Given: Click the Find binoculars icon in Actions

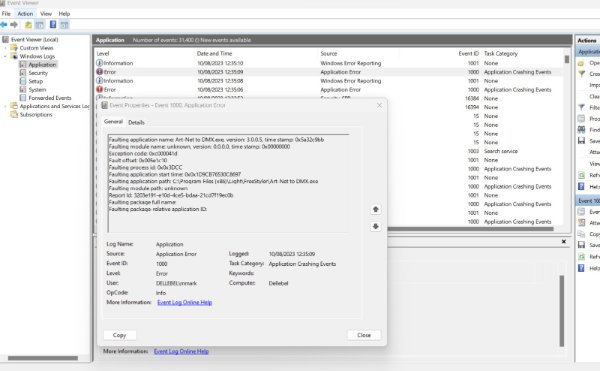Looking at the screenshot, I should [581, 130].
